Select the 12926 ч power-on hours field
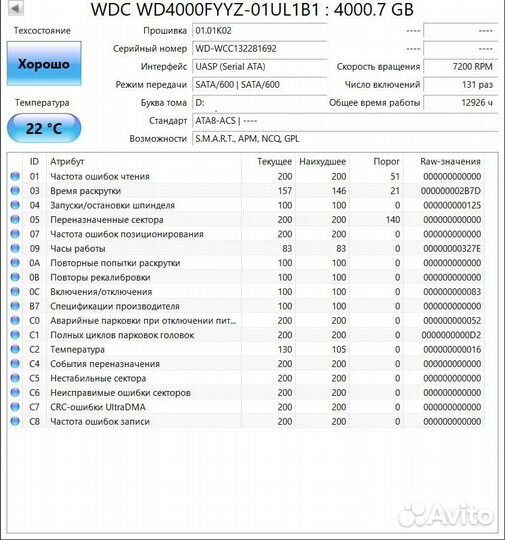 460,103
